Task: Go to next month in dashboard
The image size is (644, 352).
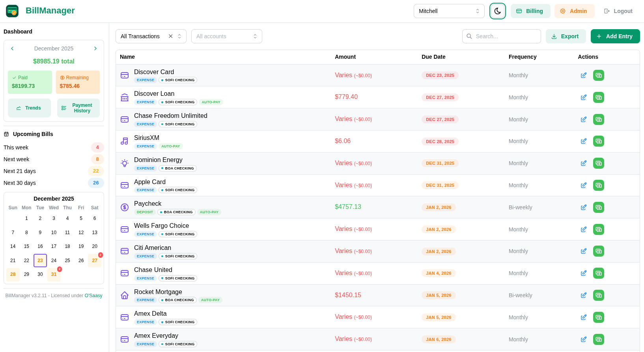Action: click(95, 48)
